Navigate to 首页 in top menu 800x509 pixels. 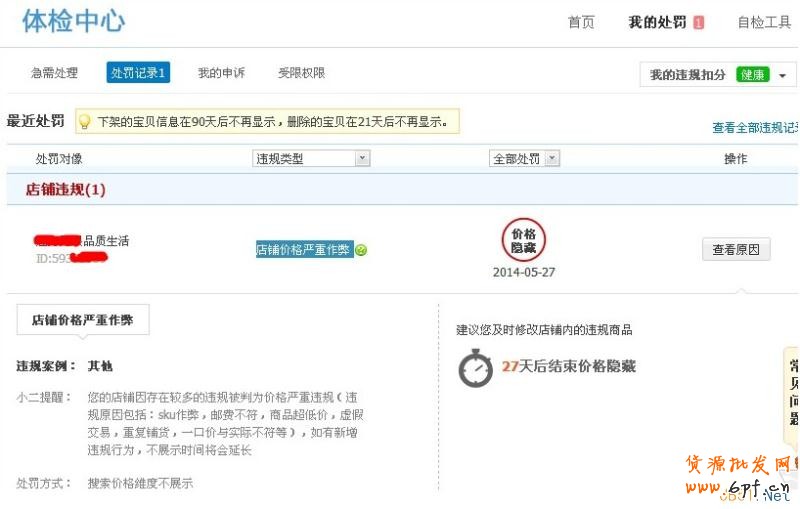click(581, 22)
